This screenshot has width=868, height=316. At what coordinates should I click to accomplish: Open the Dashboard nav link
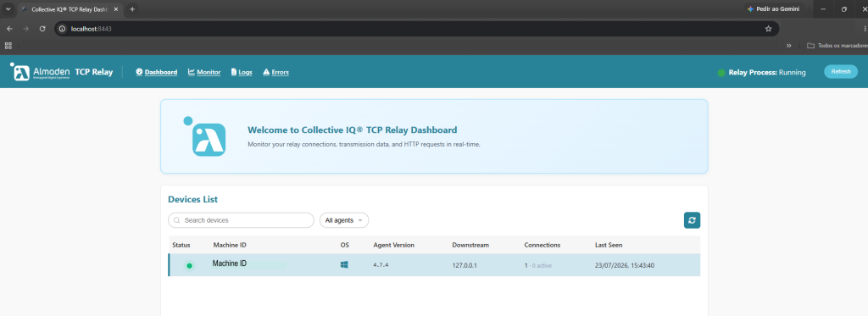click(x=157, y=72)
